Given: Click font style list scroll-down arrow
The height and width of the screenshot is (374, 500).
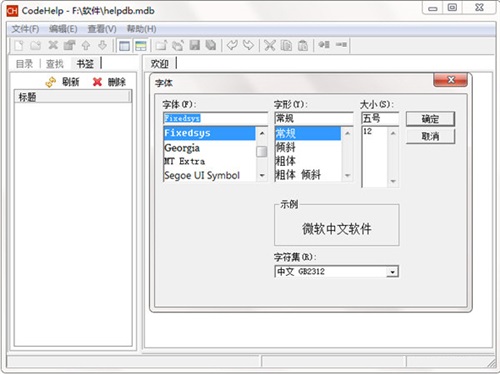Looking at the screenshot, I should click(347, 175).
